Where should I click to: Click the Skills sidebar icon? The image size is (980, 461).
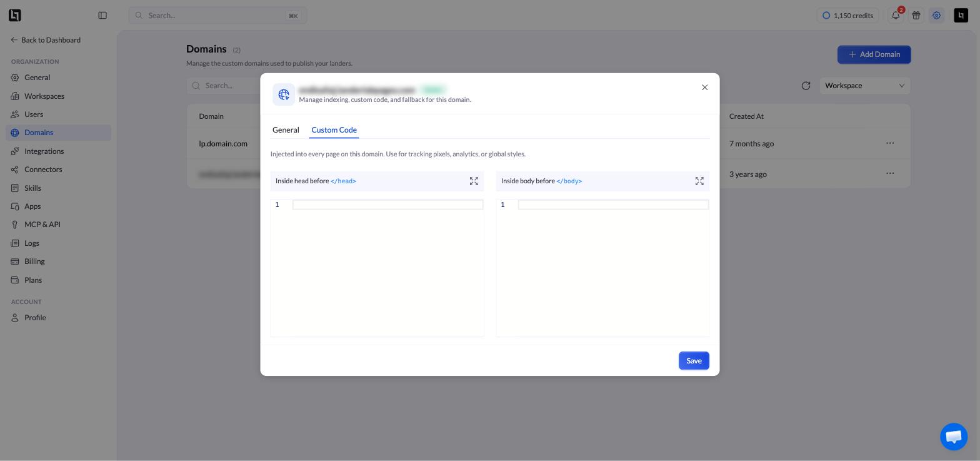click(x=15, y=188)
